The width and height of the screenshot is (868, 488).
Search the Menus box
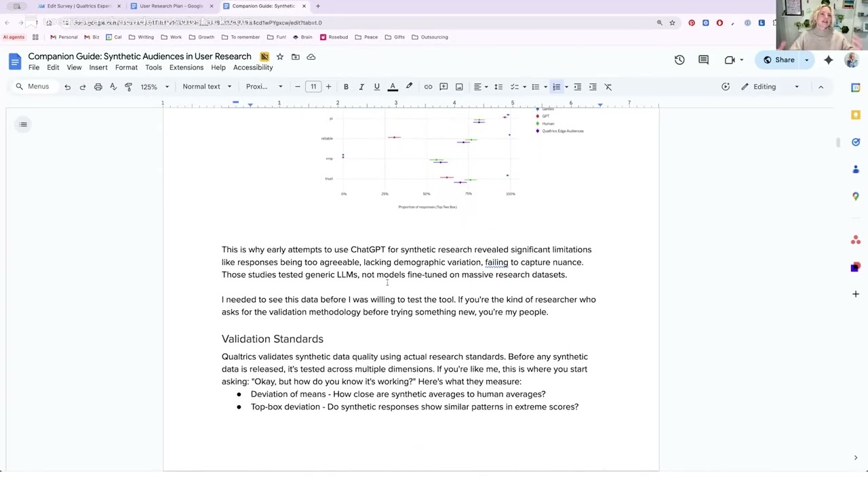click(x=33, y=87)
